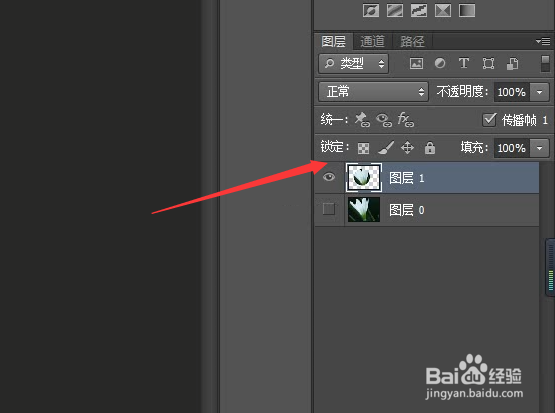Toggle the layer filter on/off switch
This screenshot has height=413, width=555.
[545, 64]
